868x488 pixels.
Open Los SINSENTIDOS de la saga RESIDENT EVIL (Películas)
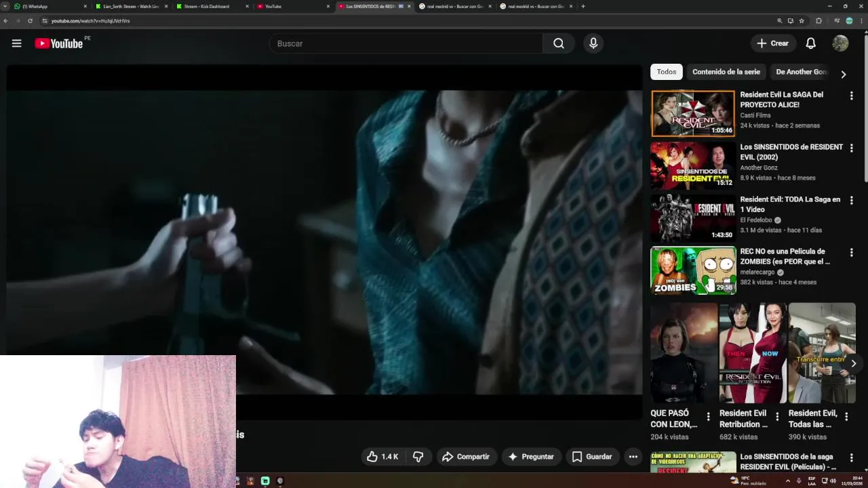pos(789,462)
